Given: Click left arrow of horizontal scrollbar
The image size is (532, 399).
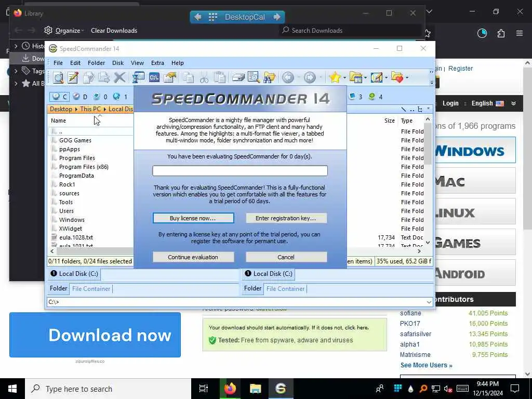Looking at the screenshot, I should click(52, 251).
